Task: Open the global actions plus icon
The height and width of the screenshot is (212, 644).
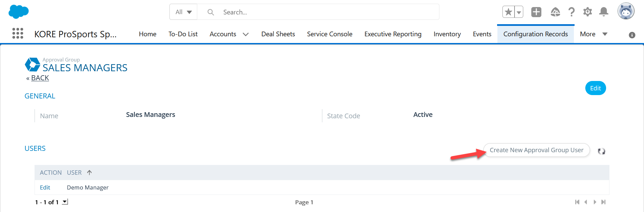Action: [536, 12]
